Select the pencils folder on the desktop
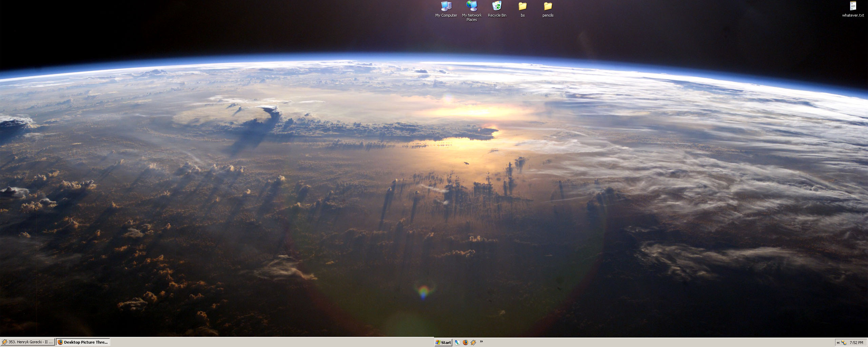The width and height of the screenshot is (868, 347). [x=548, y=9]
